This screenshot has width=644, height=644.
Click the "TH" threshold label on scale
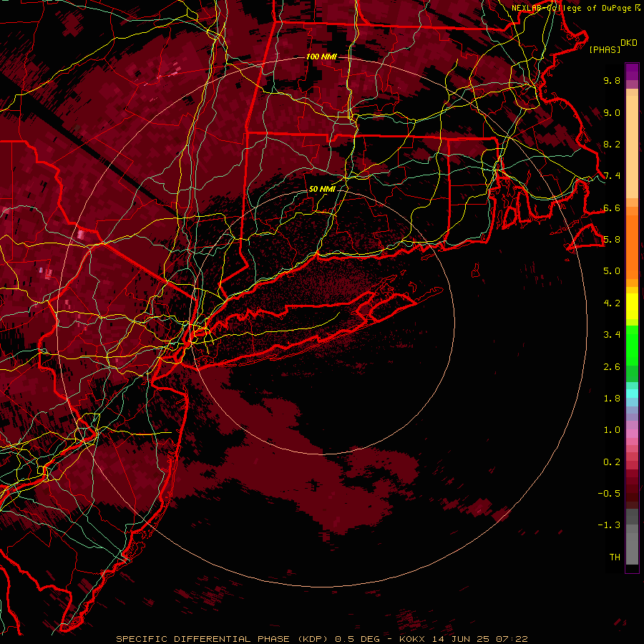[615, 557]
